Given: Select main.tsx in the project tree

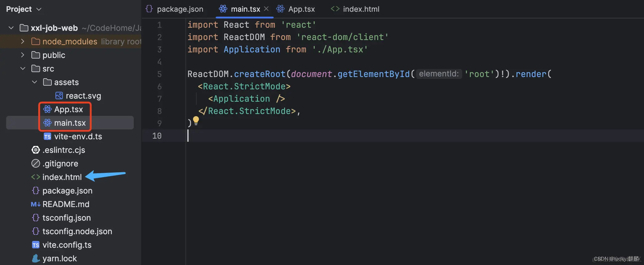Looking at the screenshot, I should 70,123.
